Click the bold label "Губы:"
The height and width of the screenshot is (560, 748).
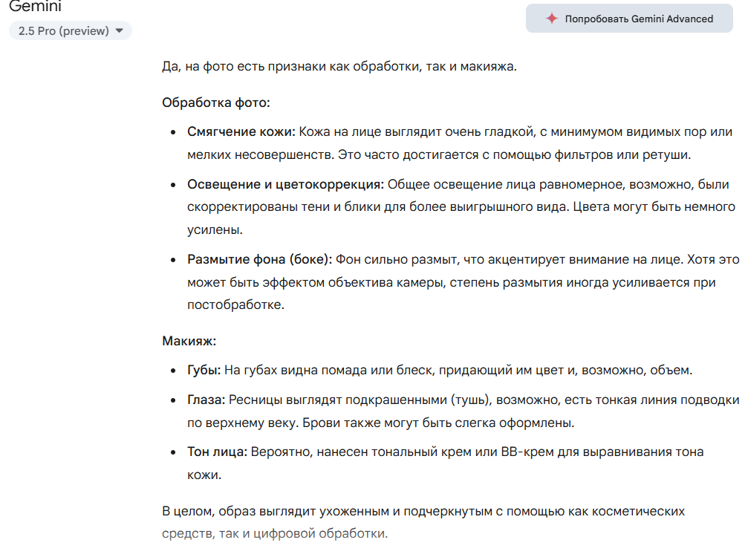pos(204,370)
